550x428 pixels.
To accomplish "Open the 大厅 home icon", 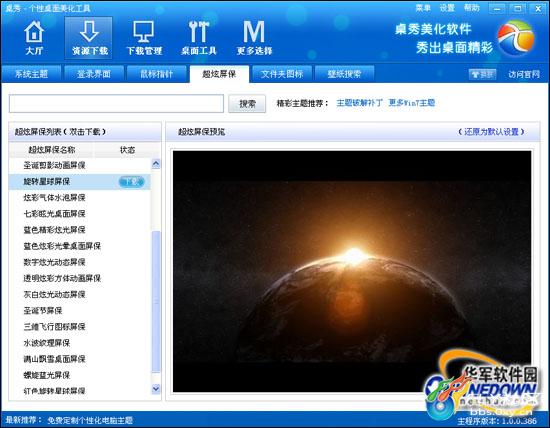I will pos(34,38).
